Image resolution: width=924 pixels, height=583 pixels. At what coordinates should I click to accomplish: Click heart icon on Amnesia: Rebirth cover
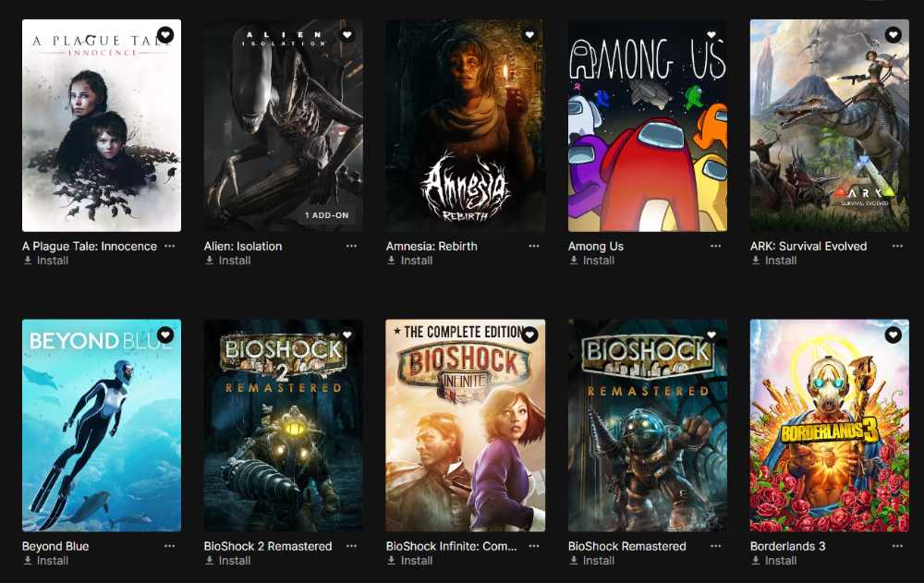tap(529, 35)
